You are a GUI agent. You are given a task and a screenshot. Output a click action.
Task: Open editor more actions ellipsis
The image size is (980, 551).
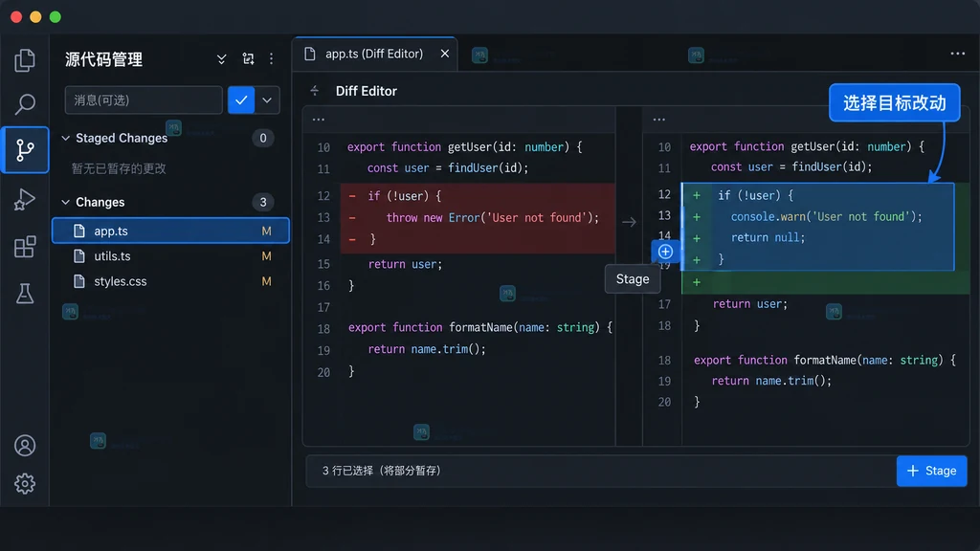click(957, 54)
